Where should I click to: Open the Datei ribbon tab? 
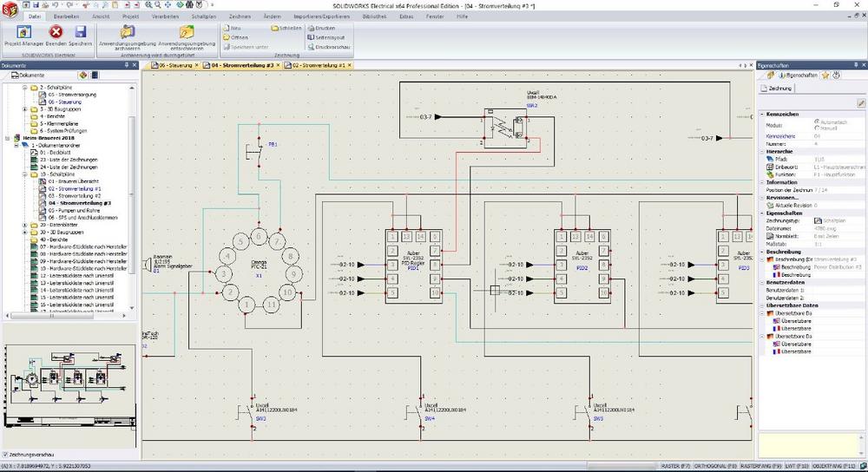coord(35,16)
